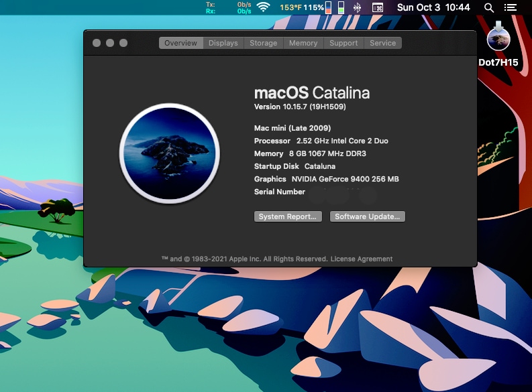Close the About This Mac window
Image resolution: width=532 pixels, height=392 pixels.
pyautogui.click(x=97, y=43)
